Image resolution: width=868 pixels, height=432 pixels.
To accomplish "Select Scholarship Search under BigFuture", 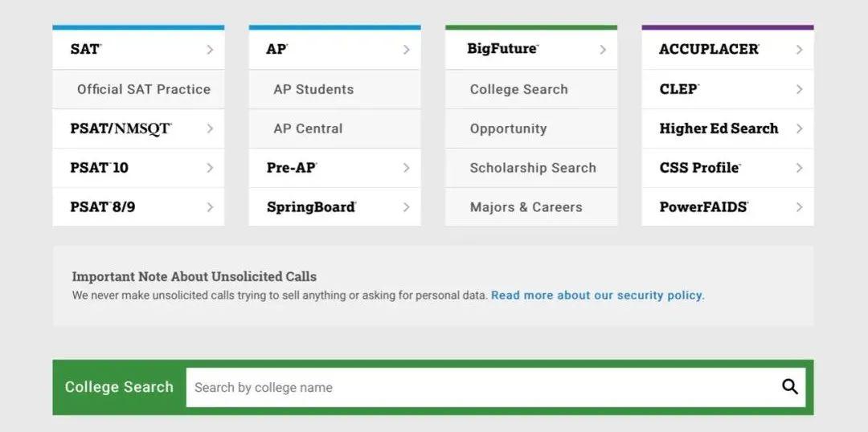I will pos(533,168).
